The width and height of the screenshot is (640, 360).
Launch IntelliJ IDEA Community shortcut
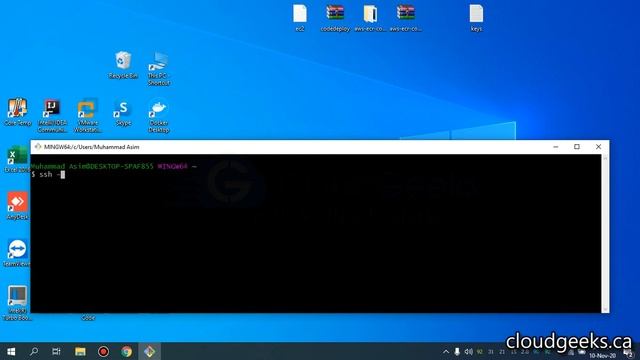click(52, 116)
